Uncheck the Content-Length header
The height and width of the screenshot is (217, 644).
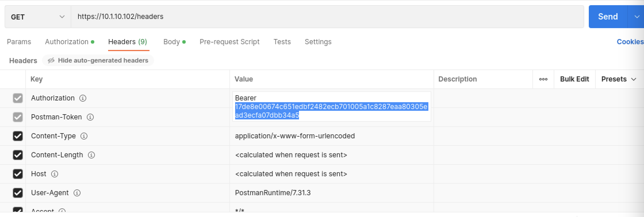18,155
